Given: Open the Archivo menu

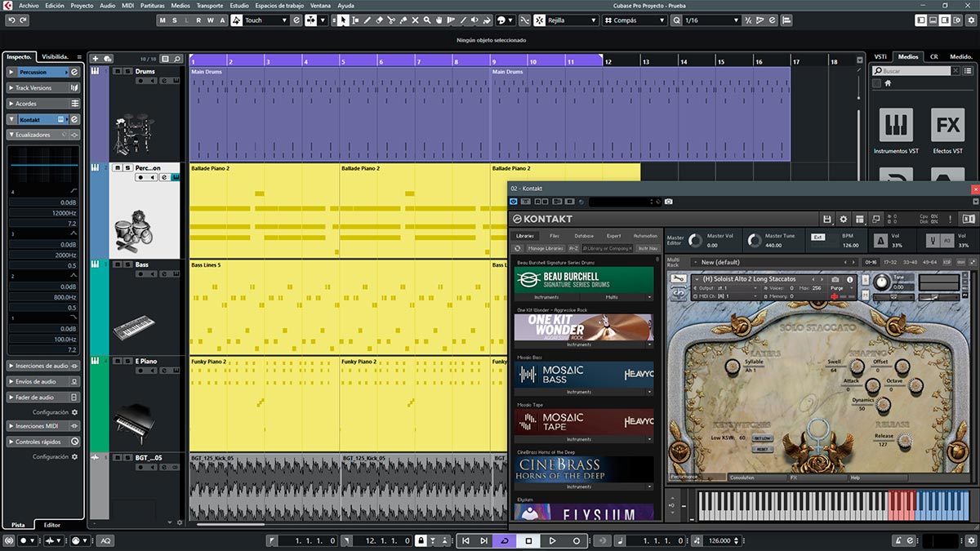Looking at the screenshot, I should 28,5.
